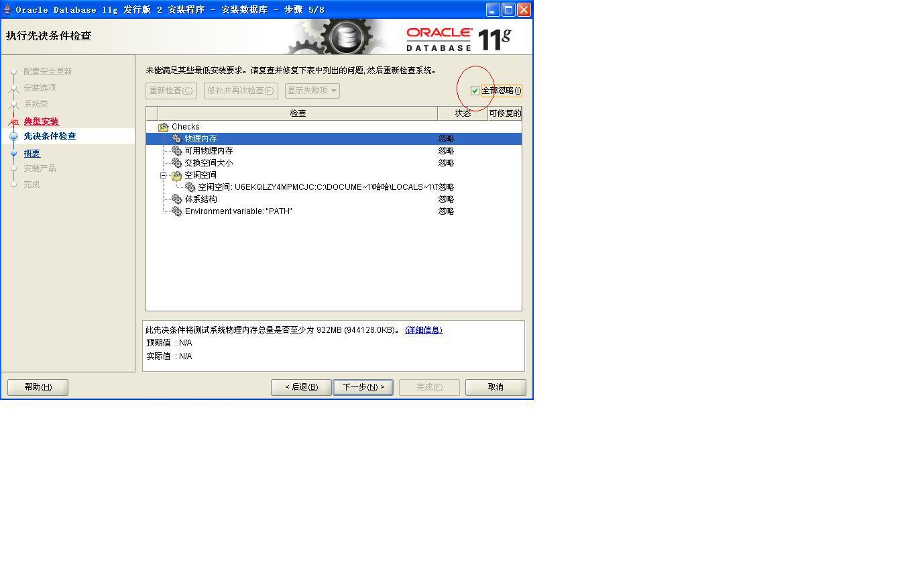Viewport: 924px width, 569px height.
Task: Click the 状态 column header
Action: point(463,113)
